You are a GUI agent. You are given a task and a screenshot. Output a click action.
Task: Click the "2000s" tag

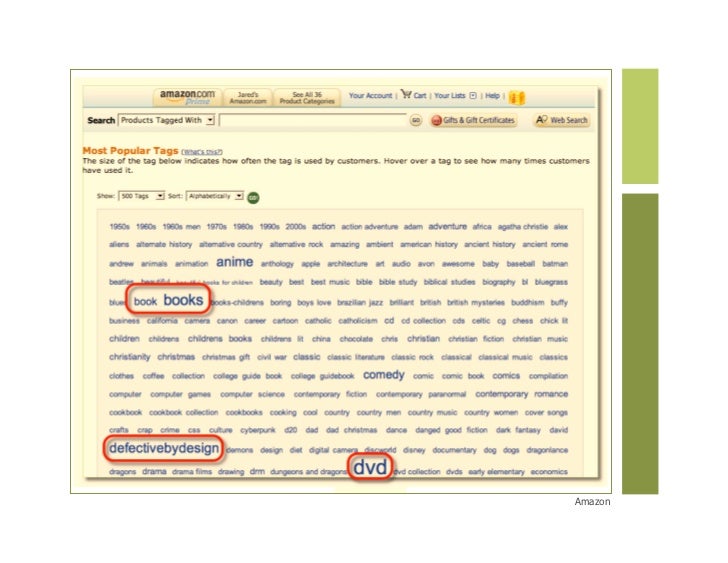[x=296, y=227]
